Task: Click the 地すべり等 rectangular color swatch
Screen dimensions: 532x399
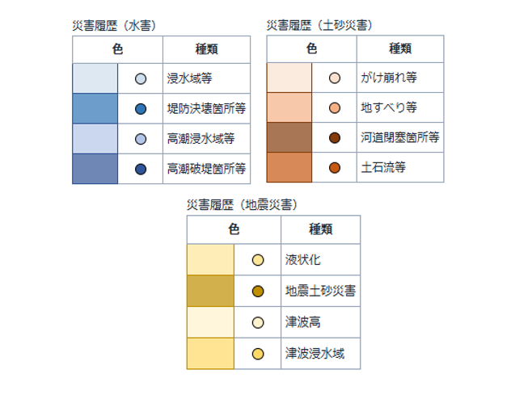Action: [x=289, y=108]
